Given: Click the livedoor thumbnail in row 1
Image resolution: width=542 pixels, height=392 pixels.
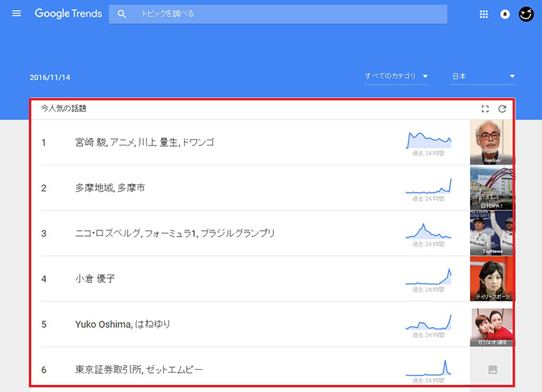Looking at the screenshot, I should [491, 142].
